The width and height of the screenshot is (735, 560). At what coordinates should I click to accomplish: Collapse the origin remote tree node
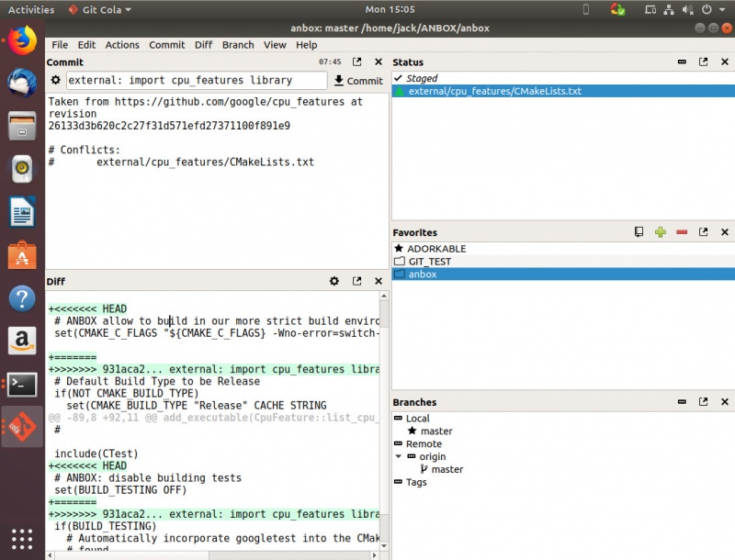tap(398, 457)
